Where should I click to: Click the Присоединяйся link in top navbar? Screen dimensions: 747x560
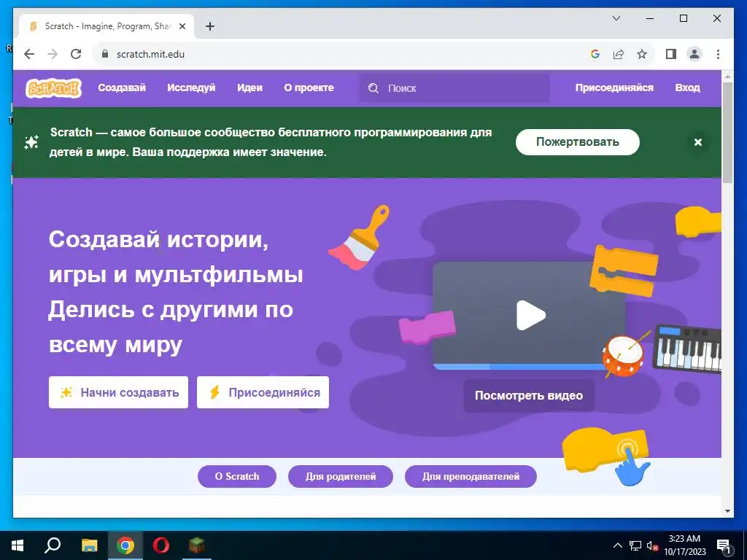tap(614, 87)
